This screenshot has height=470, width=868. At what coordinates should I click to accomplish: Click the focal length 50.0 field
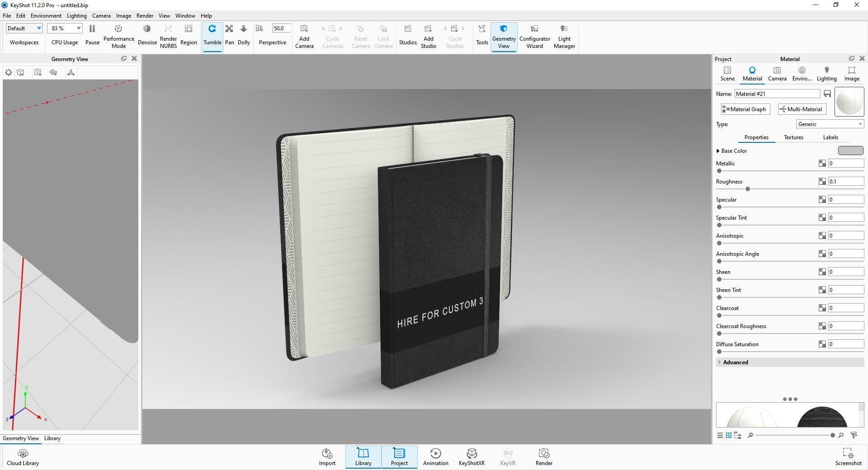tap(281, 28)
